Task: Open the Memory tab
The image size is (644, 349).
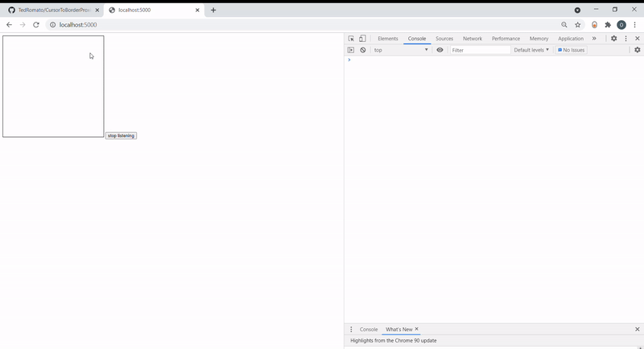Action: (539, 39)
